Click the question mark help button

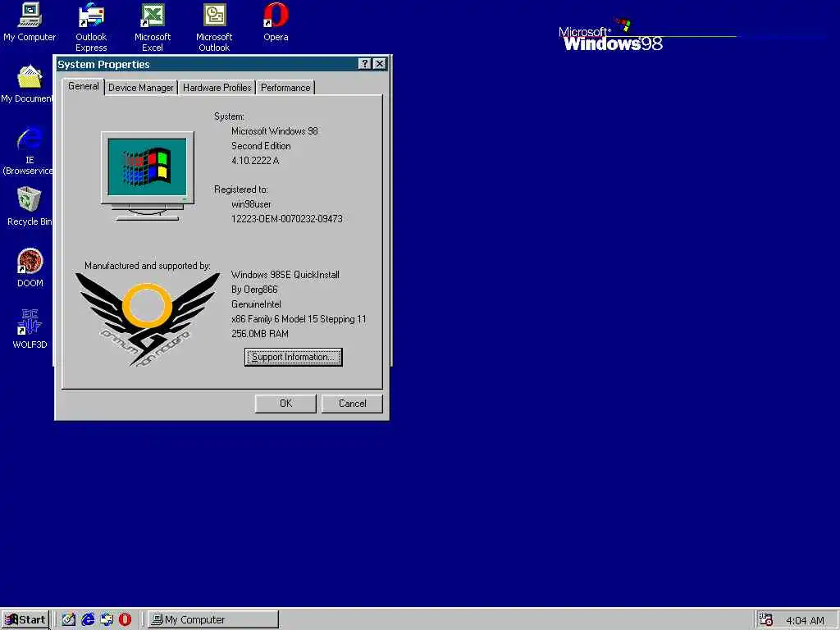pyautogui.click(x=364, y=64)
